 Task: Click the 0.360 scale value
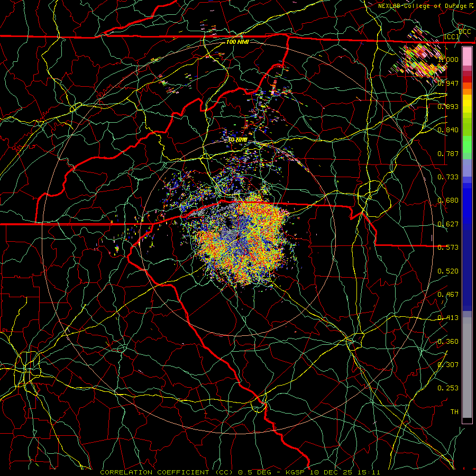pyautogui.click(x=448, y=341)
